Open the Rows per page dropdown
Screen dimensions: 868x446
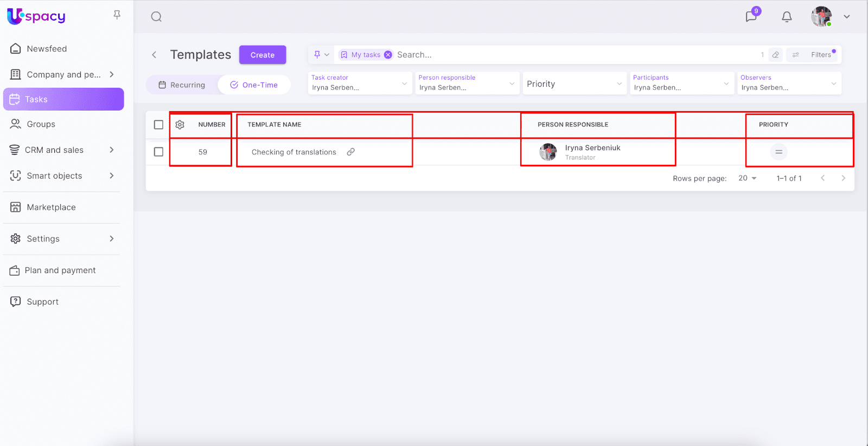(747, 178)
